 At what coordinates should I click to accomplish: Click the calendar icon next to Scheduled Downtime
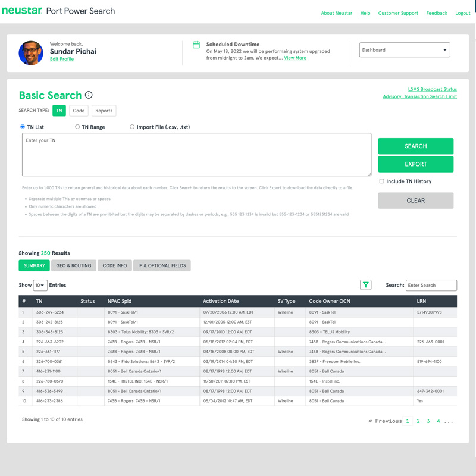click(196, 45)
